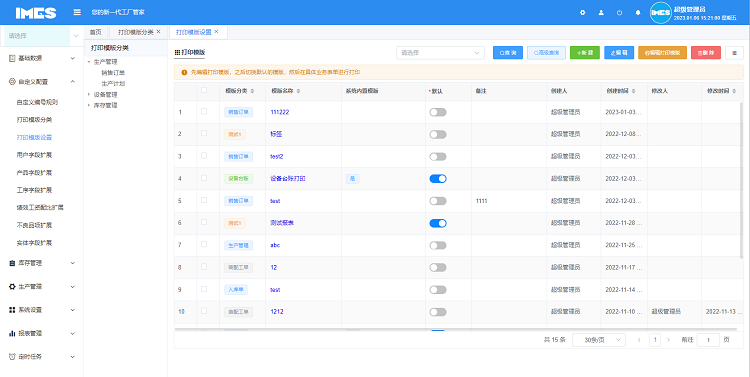Open the column settings list icon button
The height and width of the screenshot is (377, 750).
point(734,53)
